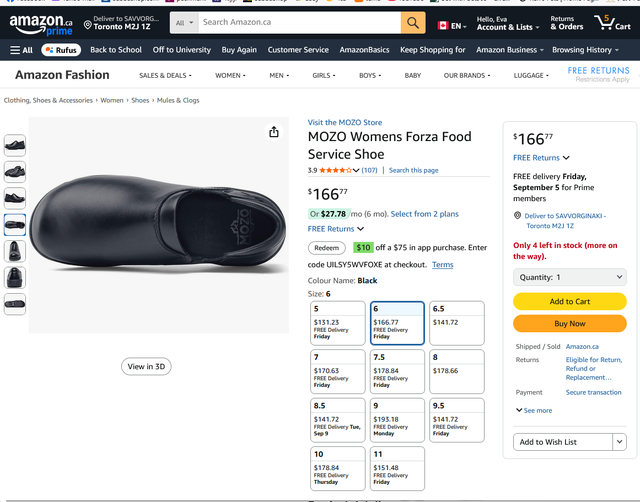Open BOYS fashion menu
The image size is (640, 502).
tap(370, 76)
